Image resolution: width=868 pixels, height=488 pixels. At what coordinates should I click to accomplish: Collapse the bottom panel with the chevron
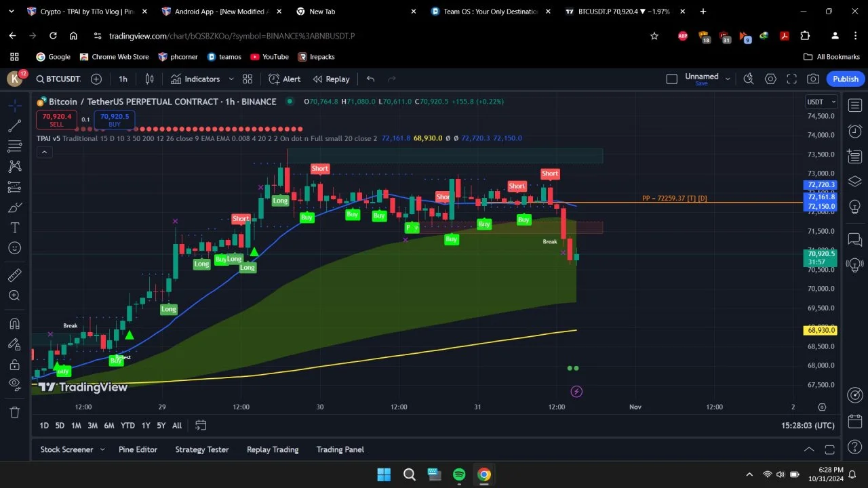click(x=809, y=449)
